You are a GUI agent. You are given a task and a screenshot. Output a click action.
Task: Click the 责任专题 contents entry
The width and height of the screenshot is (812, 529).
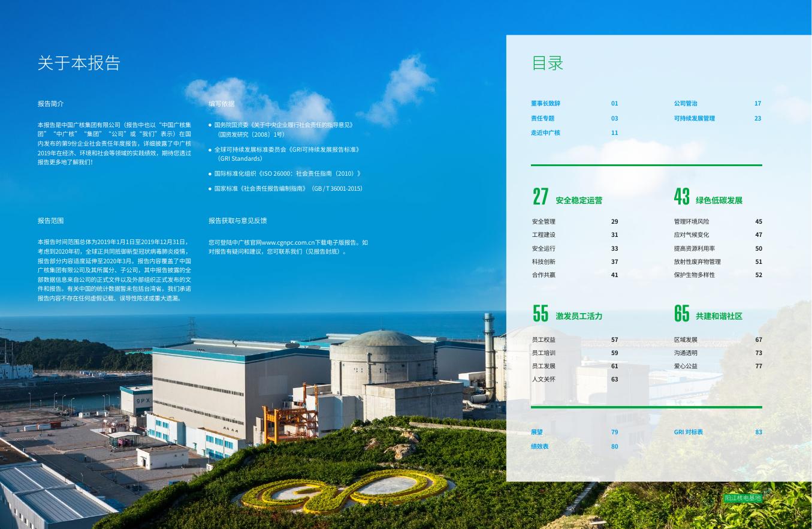(x=542, y=118)
